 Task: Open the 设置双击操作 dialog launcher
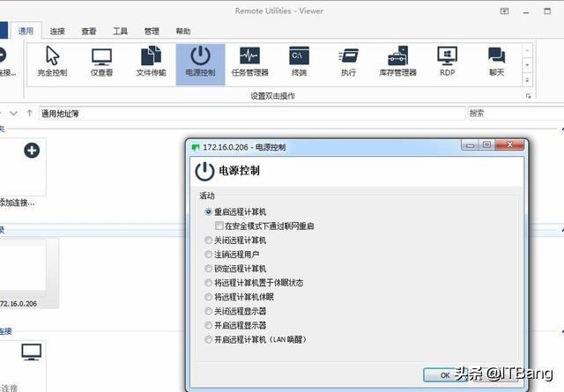click(x=528, y=96)
